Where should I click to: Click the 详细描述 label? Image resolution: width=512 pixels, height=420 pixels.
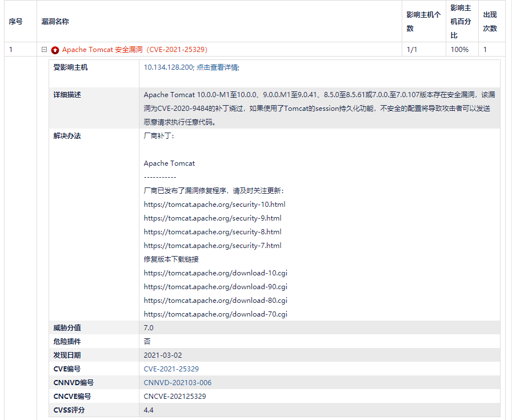[67, 95]
